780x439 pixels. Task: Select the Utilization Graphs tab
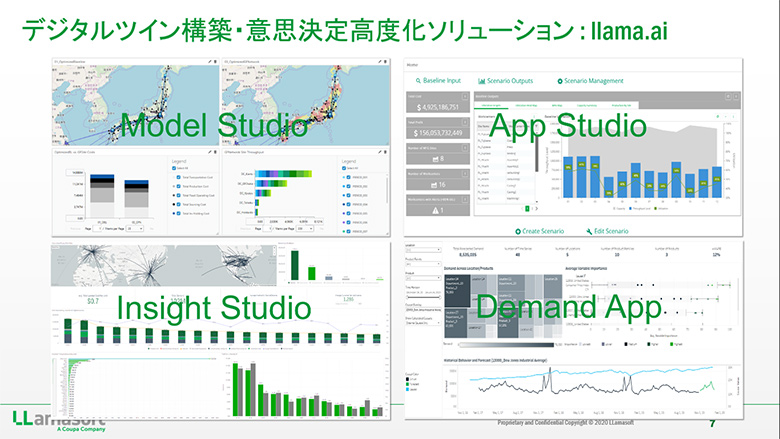click(490, 105)
